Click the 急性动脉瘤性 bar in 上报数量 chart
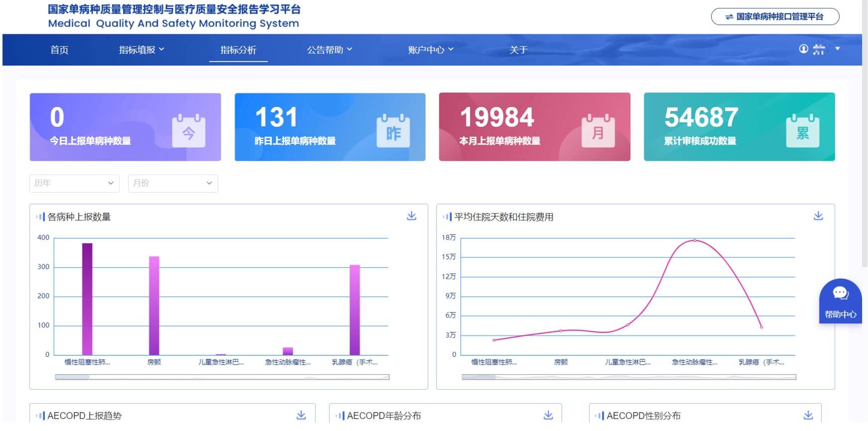868x431 pixels. coord(288,351)
